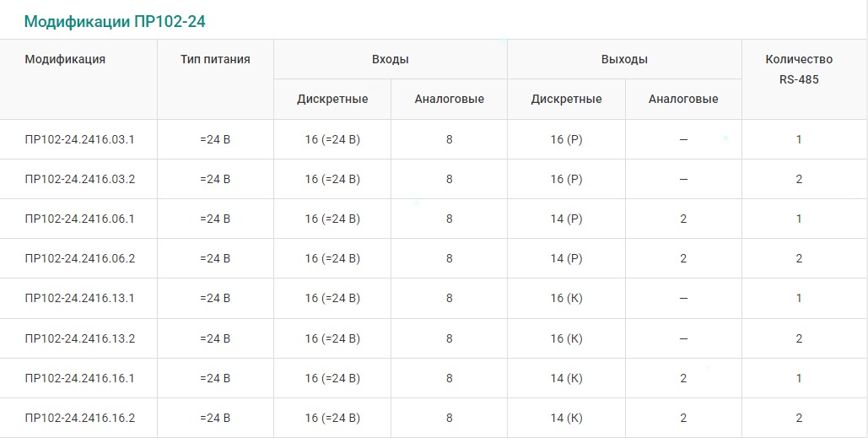Image resolution: width=868 pixels, height=438 pixels.
Task: Click the "Модификация" column header
Action: point(65,59)
